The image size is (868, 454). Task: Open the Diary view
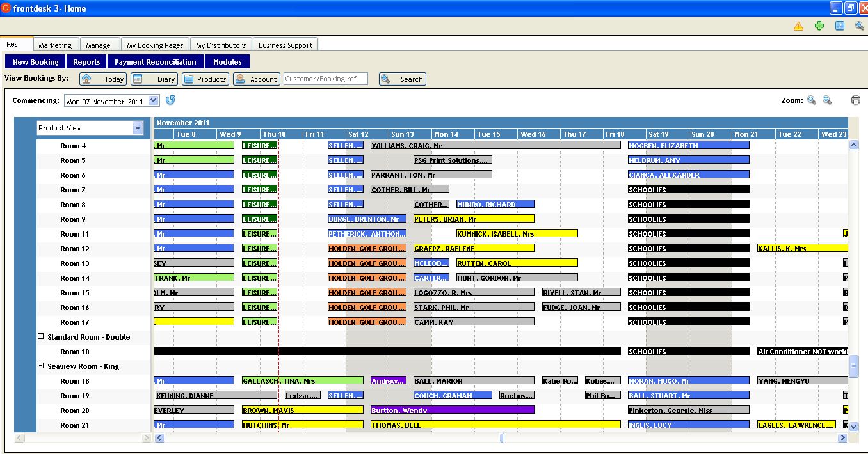tap(154, 79)
